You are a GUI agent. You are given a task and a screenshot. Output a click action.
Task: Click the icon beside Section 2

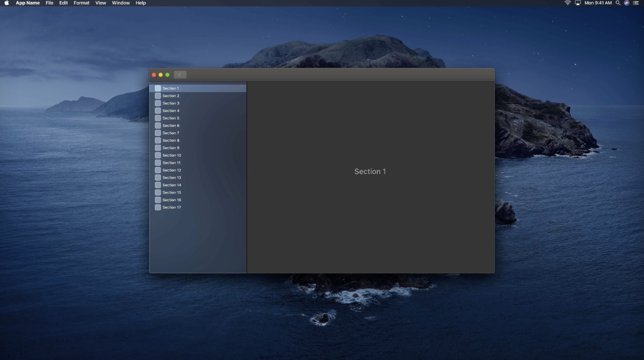point(158,96)
